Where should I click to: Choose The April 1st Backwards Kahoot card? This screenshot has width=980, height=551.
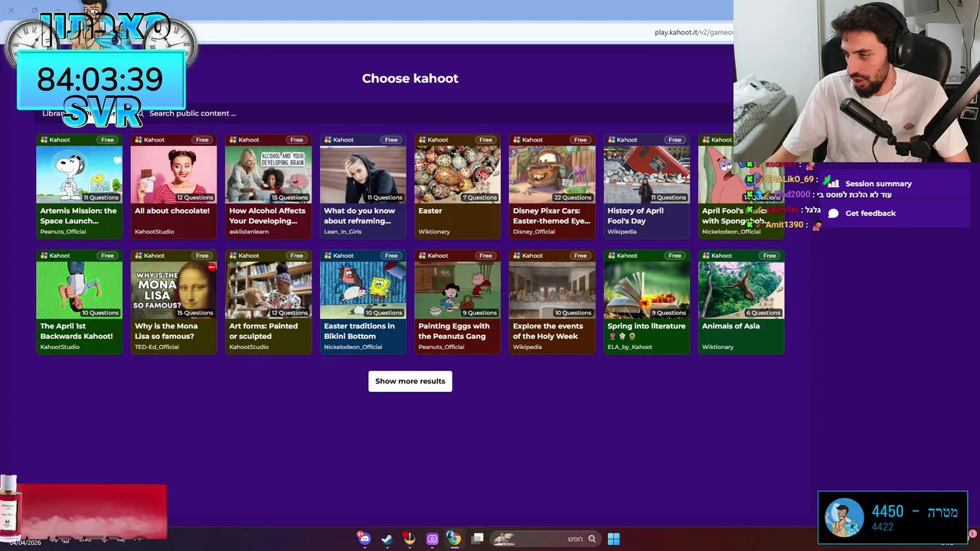pos(79,302)
